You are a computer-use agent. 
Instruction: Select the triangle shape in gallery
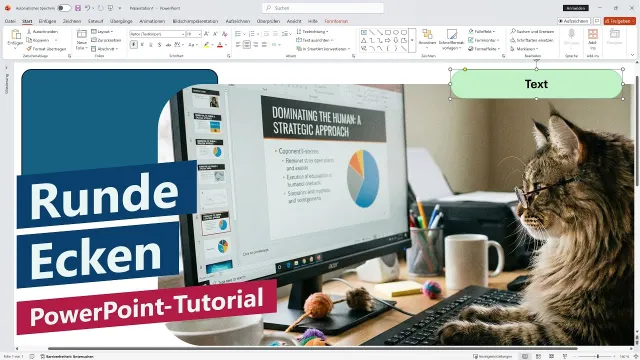pos(364,40)
